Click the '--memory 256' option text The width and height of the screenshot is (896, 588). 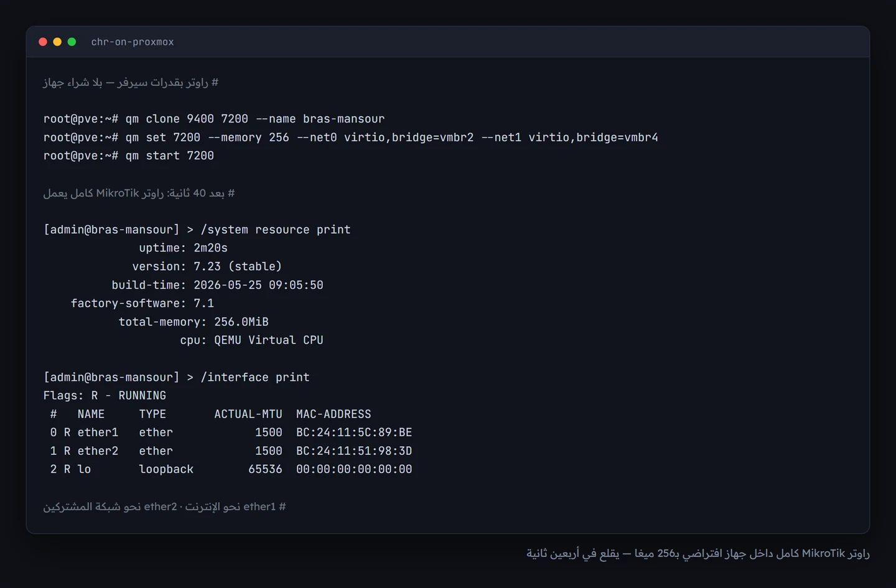tap(248, 138)
